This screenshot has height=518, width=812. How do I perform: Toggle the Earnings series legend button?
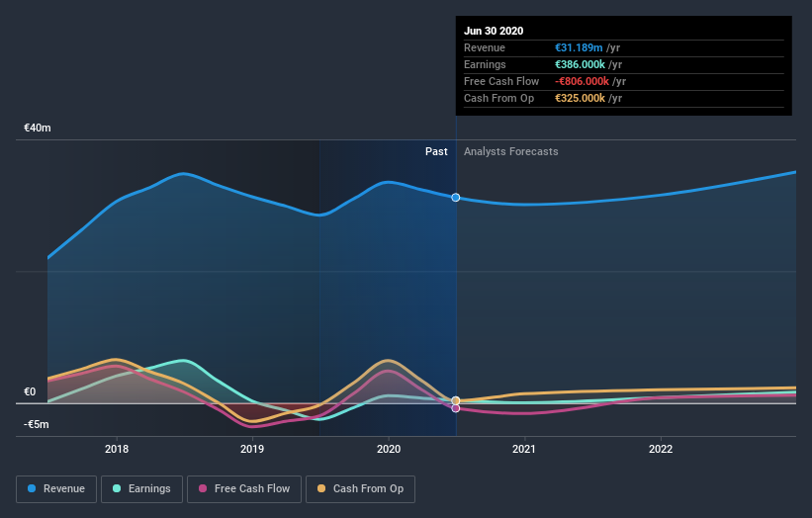point(141,489)
